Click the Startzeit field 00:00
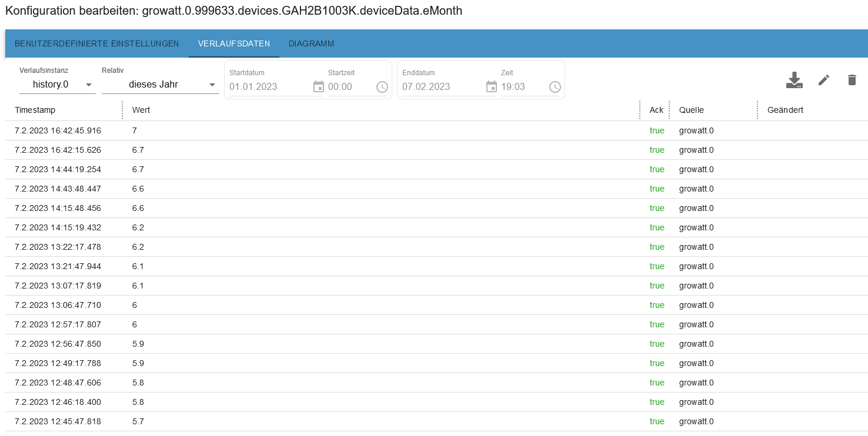868x436 pixels. pos(350,86)
